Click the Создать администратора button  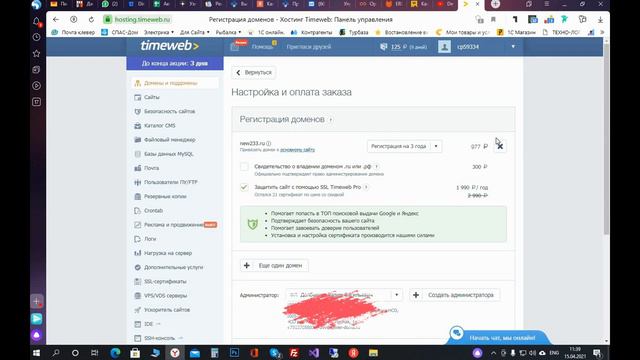tap(455, 295)
